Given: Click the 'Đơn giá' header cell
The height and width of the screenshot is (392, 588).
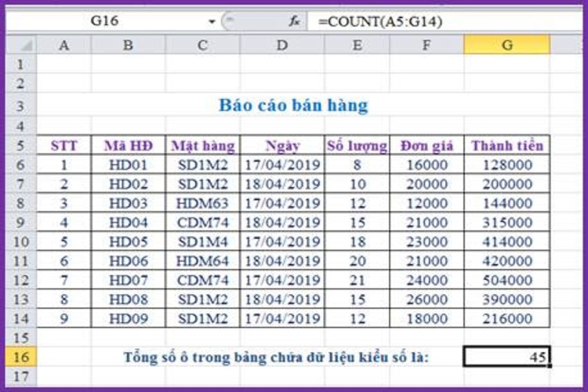Looking at the screenshot, I should tap(426, 145).
